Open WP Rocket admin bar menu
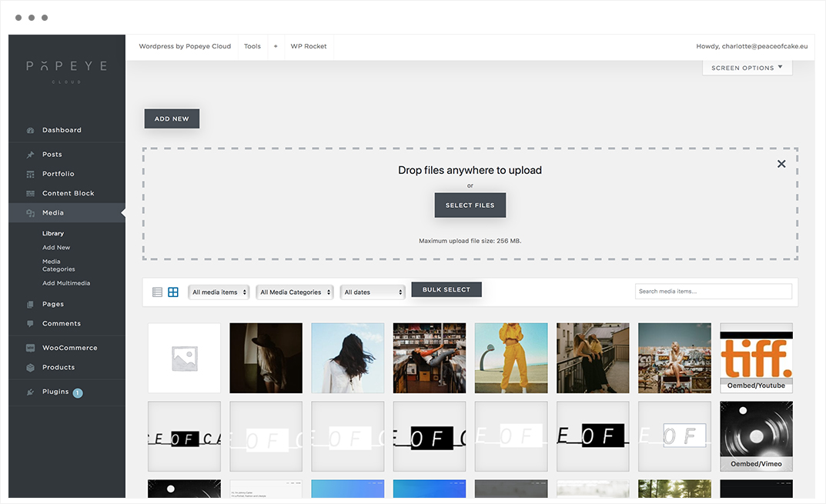The width and height of the screenshot is (826, 504). tap(309, 46)
